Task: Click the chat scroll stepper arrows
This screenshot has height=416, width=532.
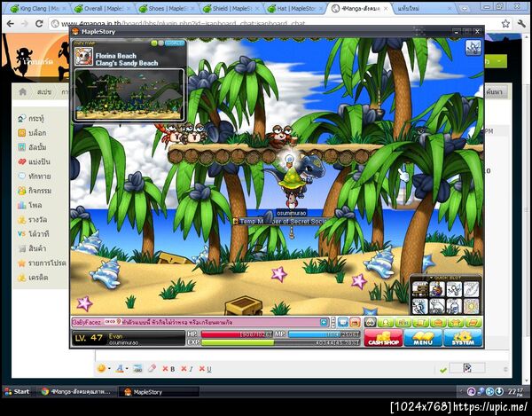Action: [333, 322]
